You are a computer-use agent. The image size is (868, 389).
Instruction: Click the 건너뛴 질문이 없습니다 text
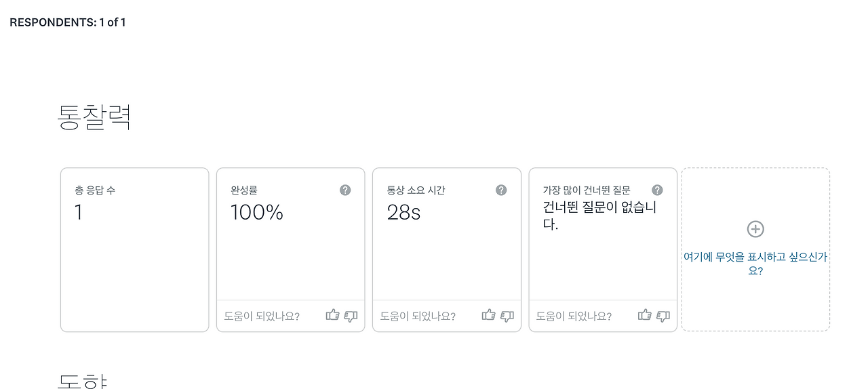coord(599,216)
